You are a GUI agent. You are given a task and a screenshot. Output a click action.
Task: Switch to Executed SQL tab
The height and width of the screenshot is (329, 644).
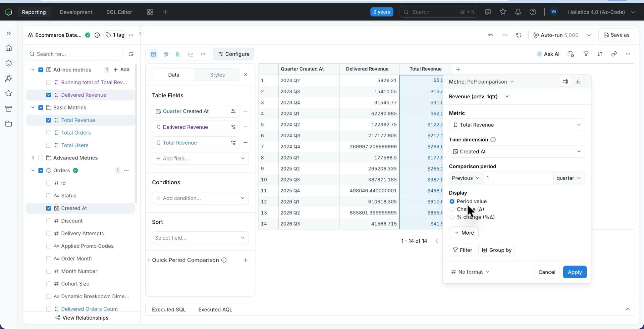point(169,310)
